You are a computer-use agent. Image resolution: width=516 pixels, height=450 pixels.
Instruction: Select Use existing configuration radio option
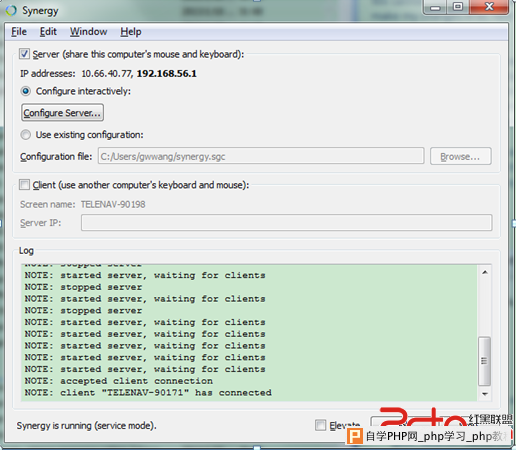[26, 135]
